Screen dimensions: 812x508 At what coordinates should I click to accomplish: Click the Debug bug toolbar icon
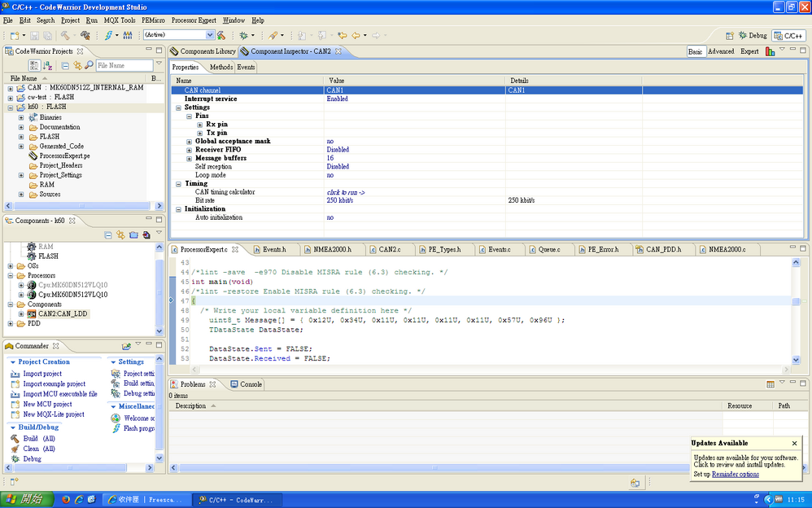click(243, 35)
